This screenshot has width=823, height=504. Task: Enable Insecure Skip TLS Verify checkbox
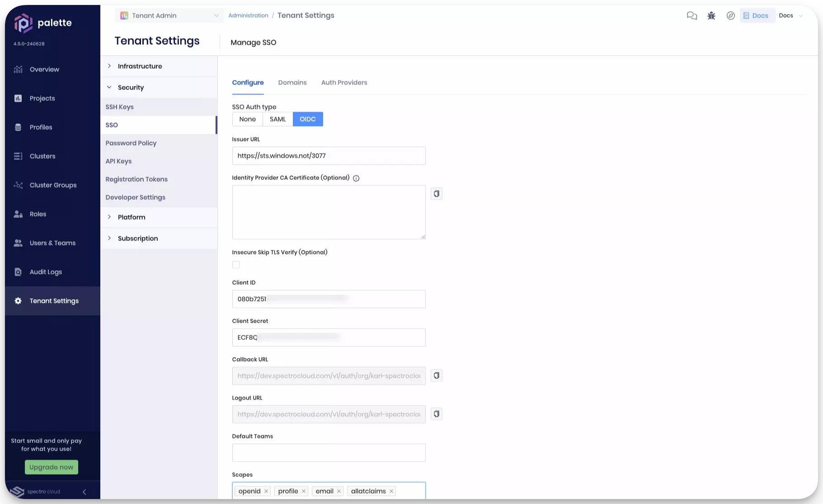point(236,265)
